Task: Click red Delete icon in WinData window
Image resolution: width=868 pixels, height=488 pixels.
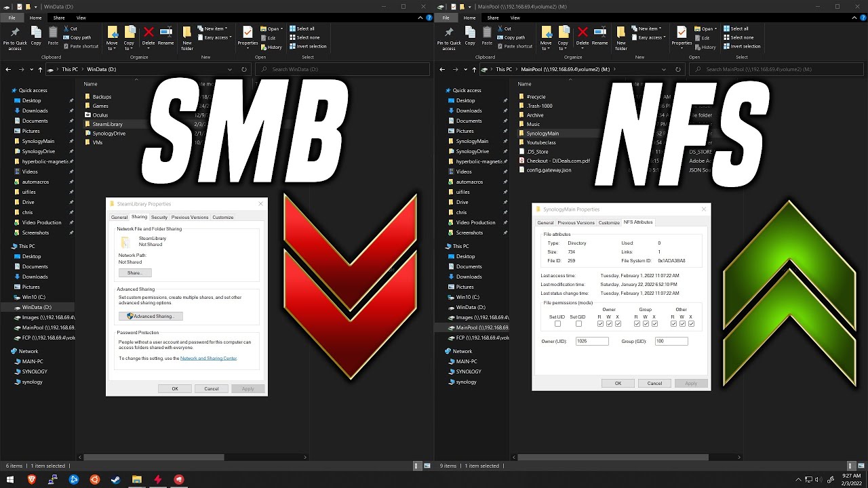Action: click(x=149, y=33)
